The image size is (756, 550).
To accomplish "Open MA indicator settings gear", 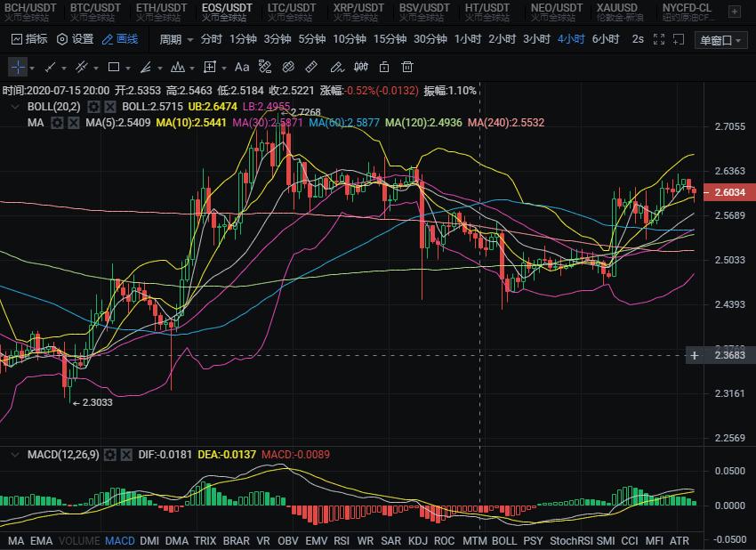I will pos(57,123).
